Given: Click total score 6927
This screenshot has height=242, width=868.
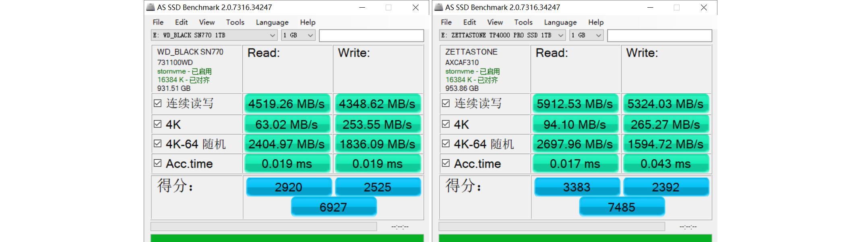Looking at the screenshot, I should pos(333,207).
